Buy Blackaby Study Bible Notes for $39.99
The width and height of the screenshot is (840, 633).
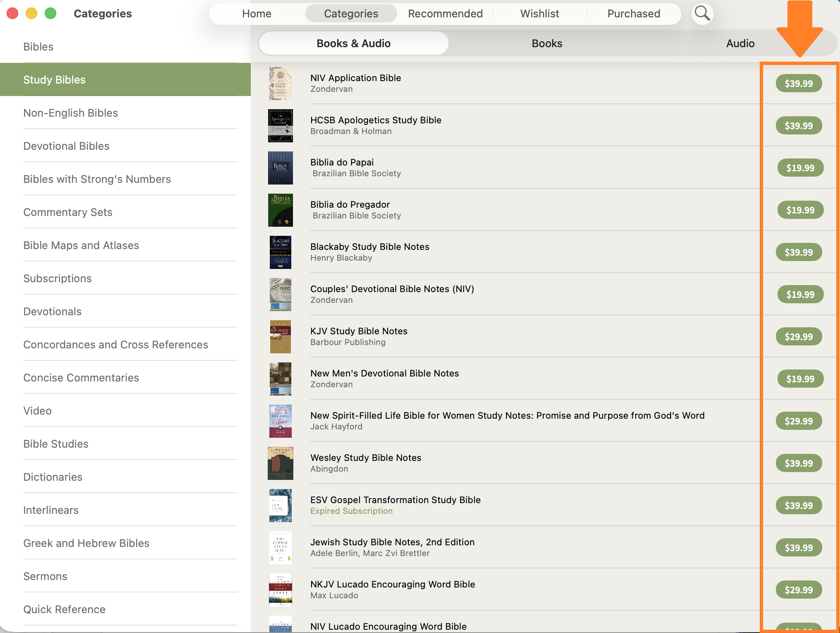click(799, 252)
